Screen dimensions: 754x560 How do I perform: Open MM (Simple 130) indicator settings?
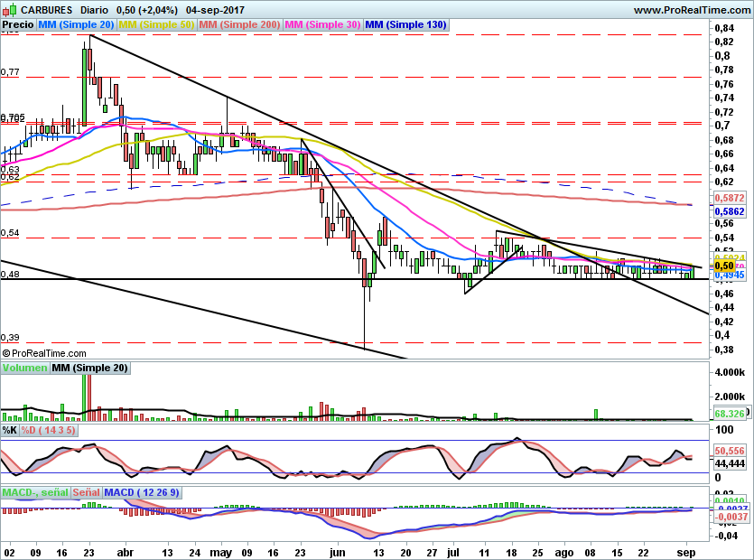pyautogui.click(x=405, y=25)
